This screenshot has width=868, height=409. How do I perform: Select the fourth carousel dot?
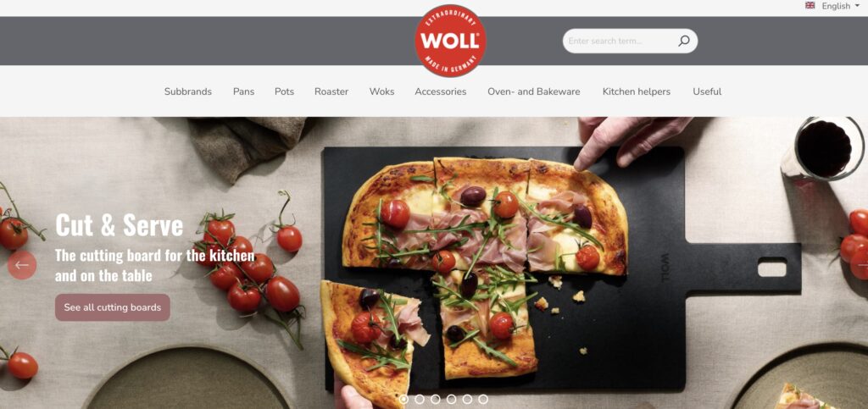(452, 399)
